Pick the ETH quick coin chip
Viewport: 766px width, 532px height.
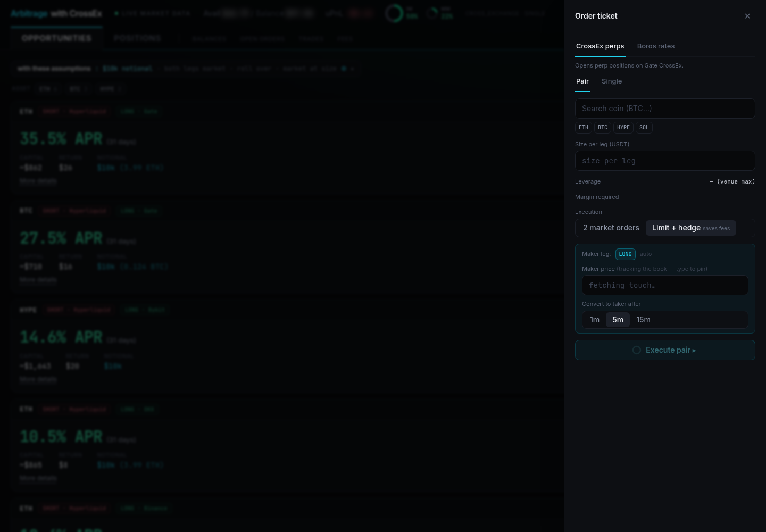click(584, 128)
